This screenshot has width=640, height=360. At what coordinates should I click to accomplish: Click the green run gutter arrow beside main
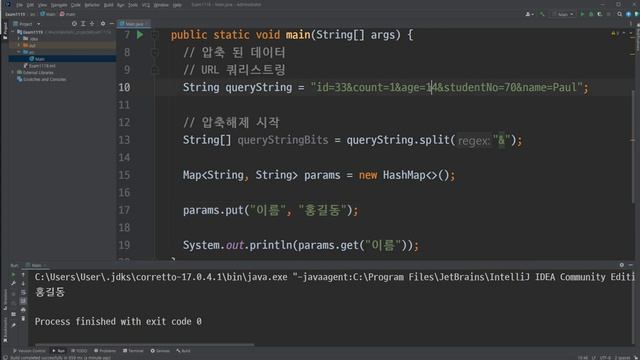point(140,35)
